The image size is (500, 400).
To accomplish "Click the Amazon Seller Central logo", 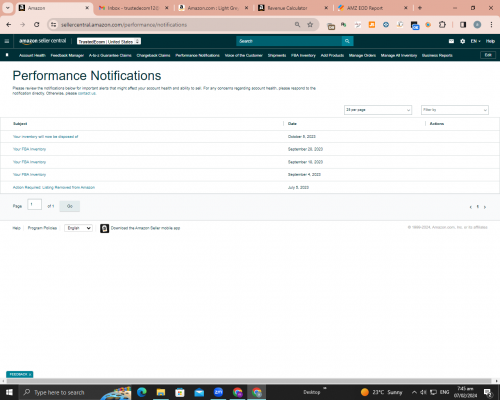I will coord(42,41).
